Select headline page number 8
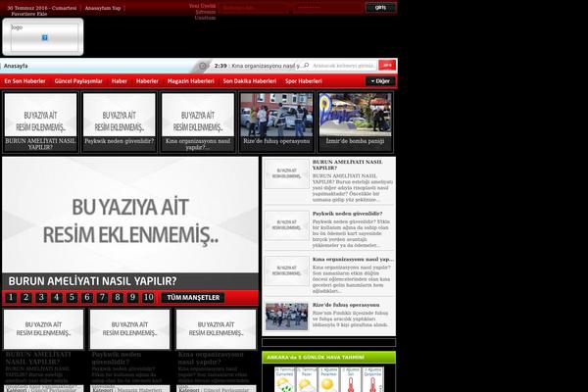The image size is (588, 392). [118, 298]
